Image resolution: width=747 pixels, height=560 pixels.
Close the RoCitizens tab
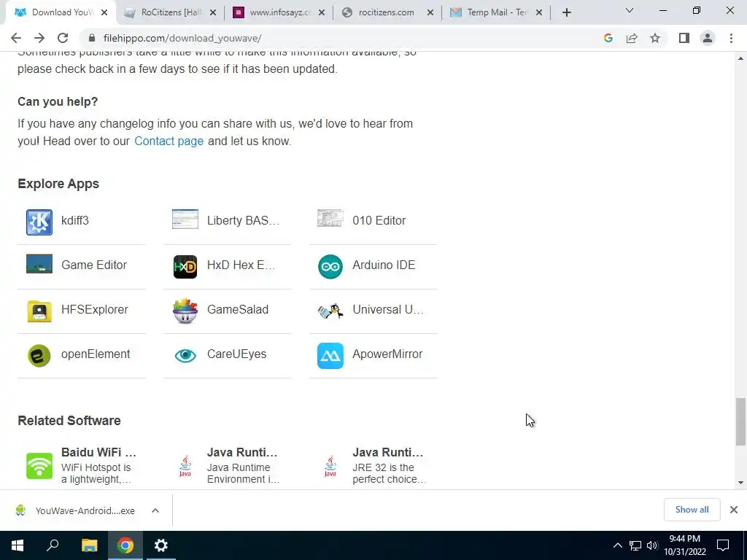213,13
